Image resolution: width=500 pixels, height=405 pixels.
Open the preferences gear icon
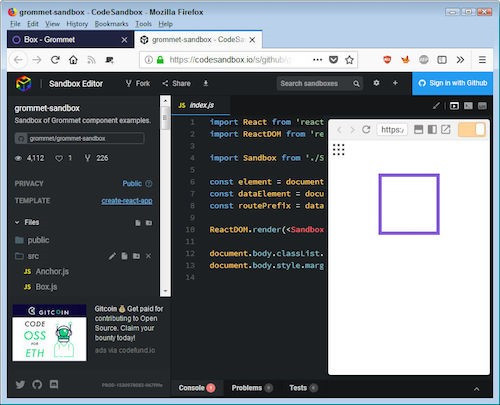(376, 83)
